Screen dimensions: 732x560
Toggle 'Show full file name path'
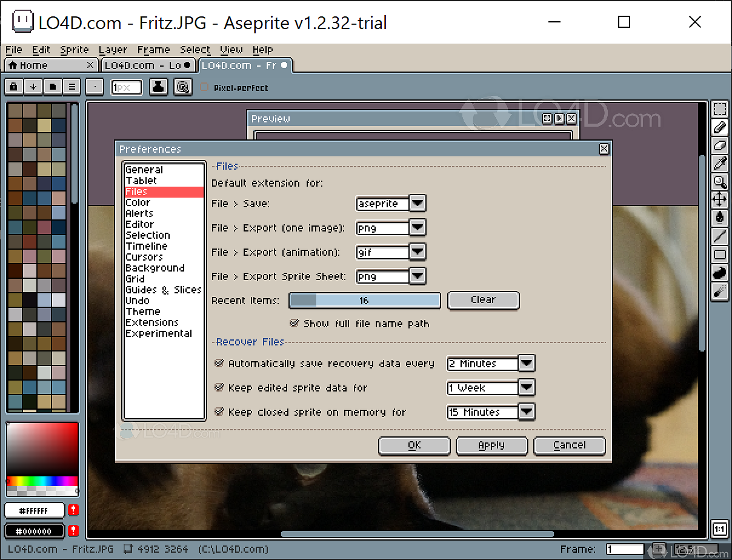[295, 324]
